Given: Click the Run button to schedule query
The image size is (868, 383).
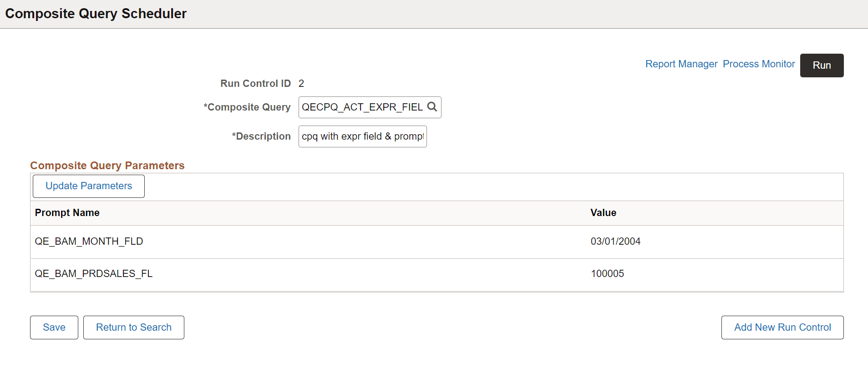Looking at the screenshot, I should [x=821, y=65].
